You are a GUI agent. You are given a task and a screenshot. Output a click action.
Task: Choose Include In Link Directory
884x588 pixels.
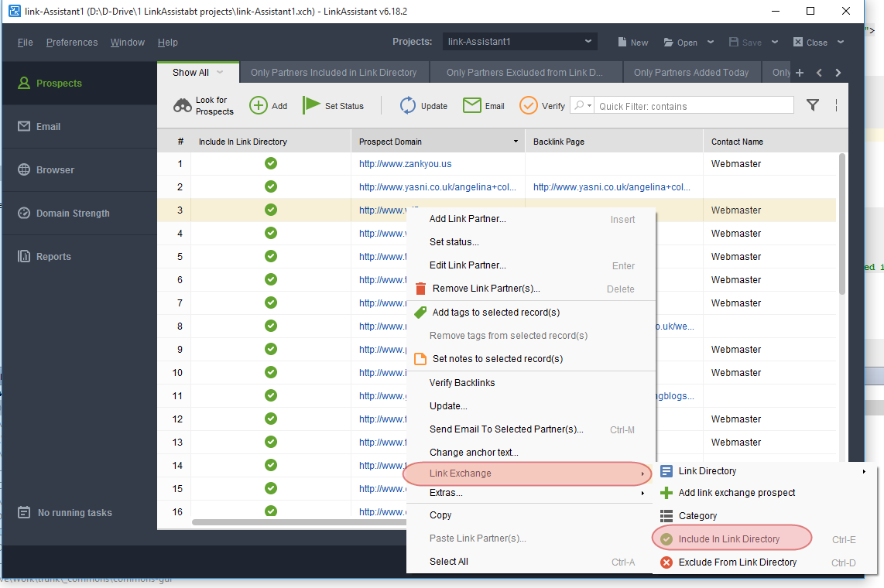click(x=764, y=539)
